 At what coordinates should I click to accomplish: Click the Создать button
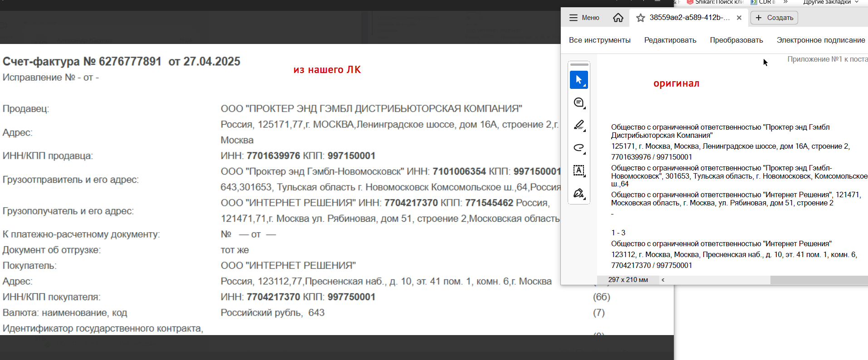[x=774, y=18]
